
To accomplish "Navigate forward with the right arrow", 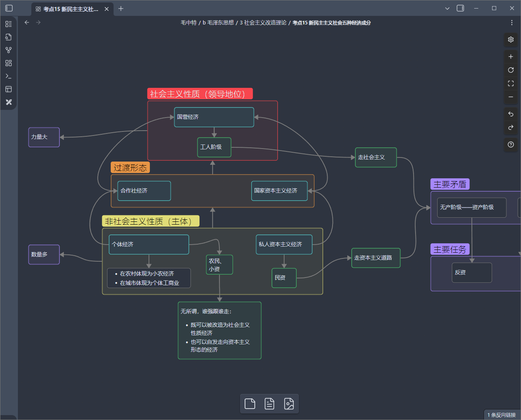I will (38, 22).
